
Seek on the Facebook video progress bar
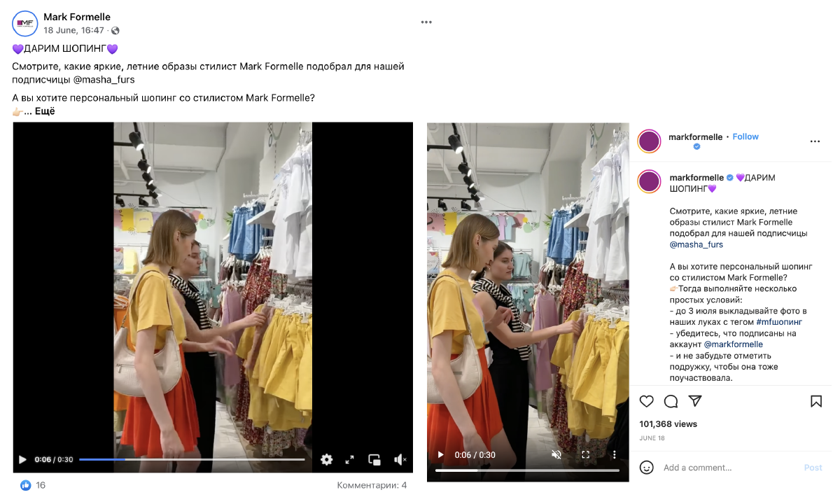192,459
